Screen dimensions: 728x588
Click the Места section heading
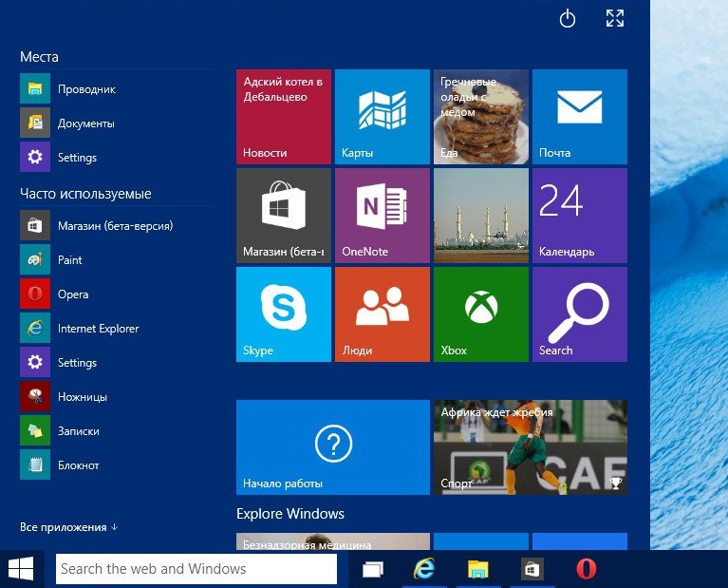click(x=39, y=57)
